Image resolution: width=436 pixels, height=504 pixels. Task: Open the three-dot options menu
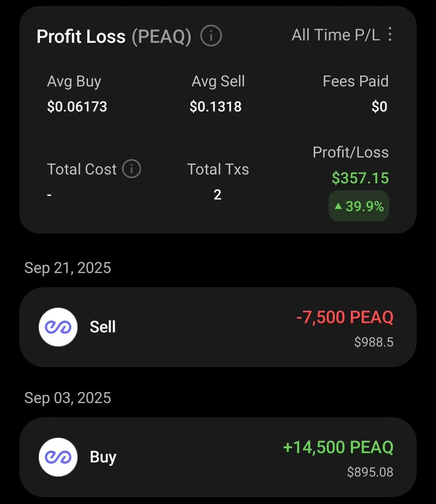(390, 34)
